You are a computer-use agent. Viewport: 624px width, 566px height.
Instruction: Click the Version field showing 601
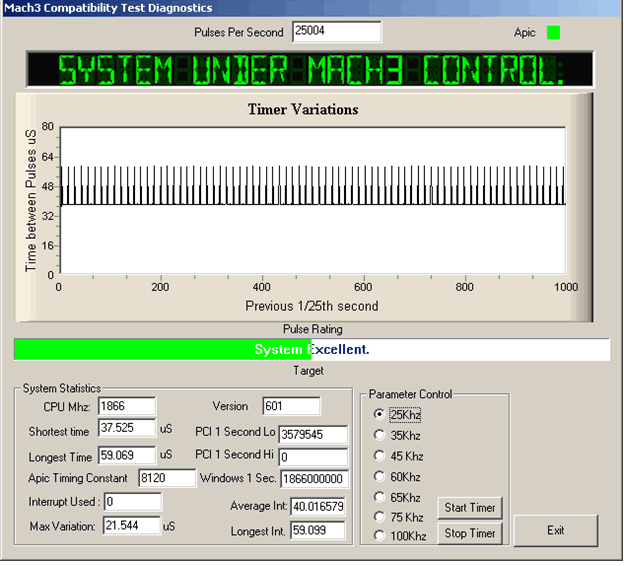tap(291, 406)
